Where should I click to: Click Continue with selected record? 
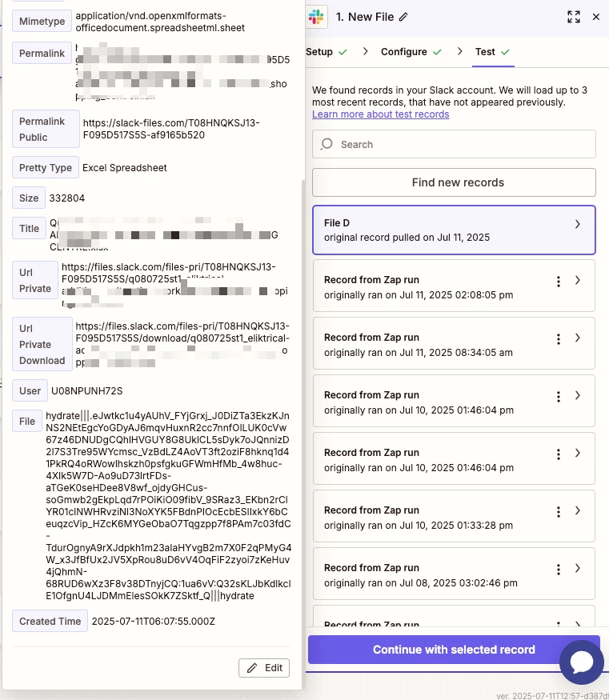coord(454,650)
